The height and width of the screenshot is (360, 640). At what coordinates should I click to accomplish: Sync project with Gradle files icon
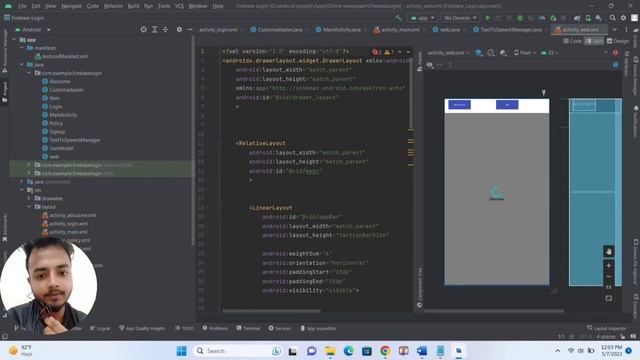(x=577, y=18)
